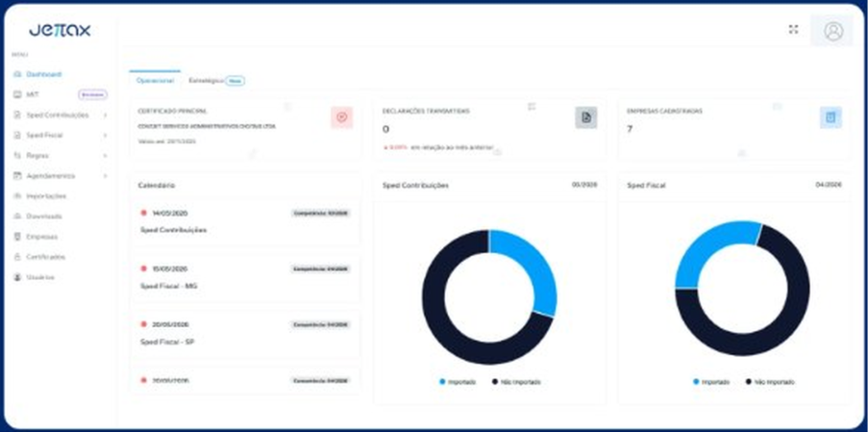Toggle Importado legend in Sped Contribuições chart
The height and width of the screenshot is (433, 868).
(x=458, y=382)
